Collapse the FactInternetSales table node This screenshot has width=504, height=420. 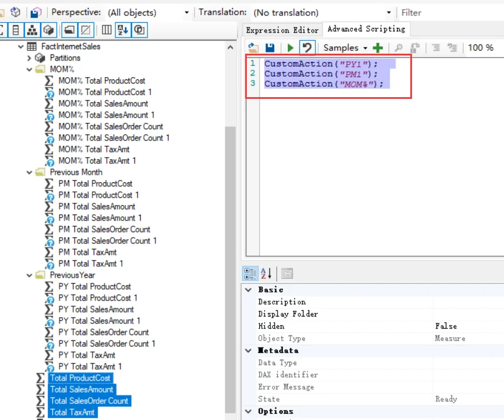point(21,47)
